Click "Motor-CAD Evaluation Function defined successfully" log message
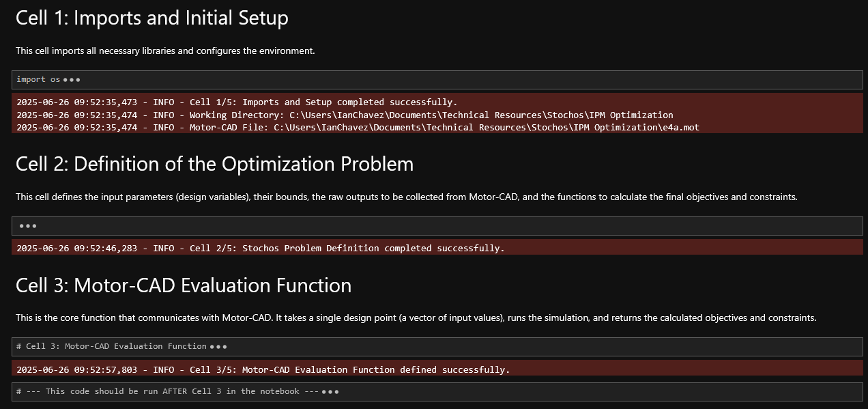Screen dimensions: 868x409 (375, 370)
